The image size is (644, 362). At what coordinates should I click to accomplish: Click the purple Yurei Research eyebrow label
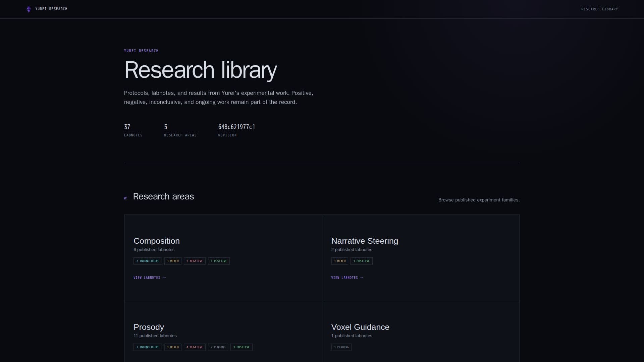pos(141,51)
